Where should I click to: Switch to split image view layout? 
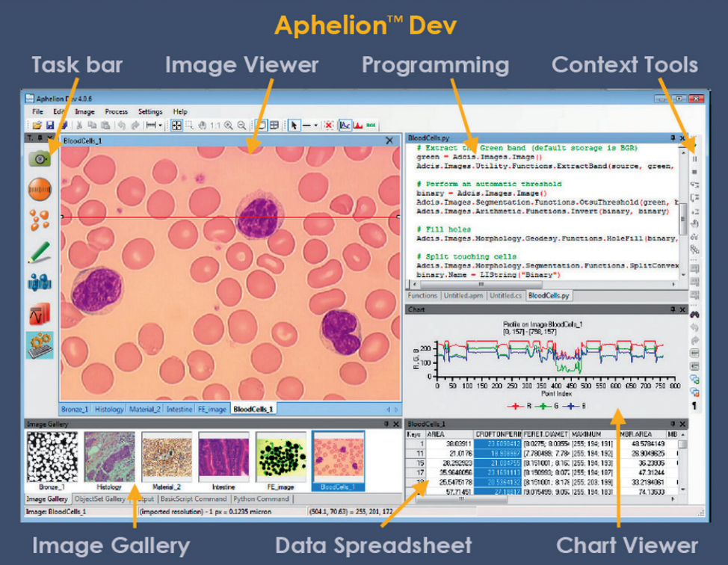(x=274, y=126)
